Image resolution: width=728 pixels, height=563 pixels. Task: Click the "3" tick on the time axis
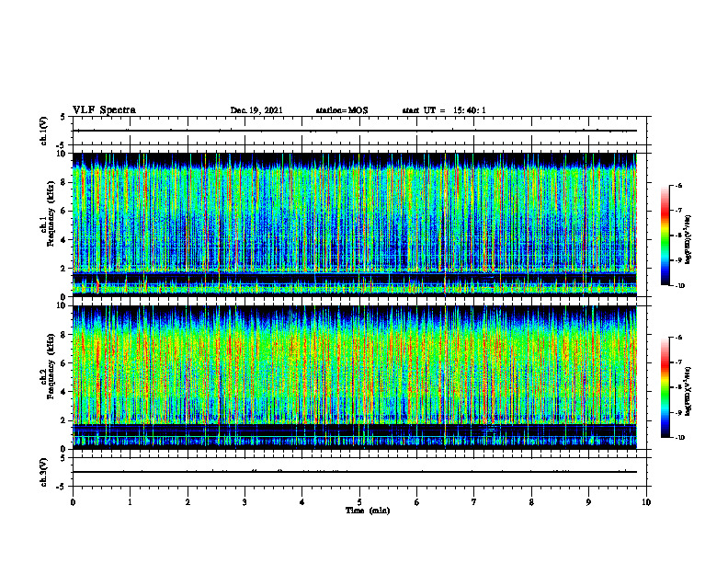tap(245, 502)
